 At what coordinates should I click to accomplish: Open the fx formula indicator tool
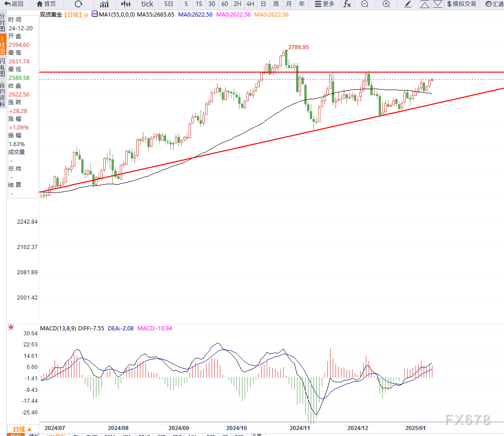coord(347,4)
